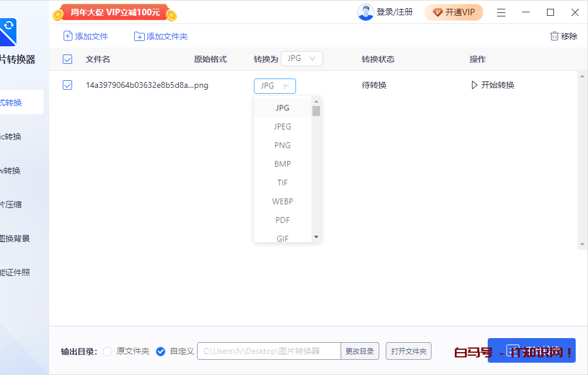Select the original folder radio button

click(107, 352)
